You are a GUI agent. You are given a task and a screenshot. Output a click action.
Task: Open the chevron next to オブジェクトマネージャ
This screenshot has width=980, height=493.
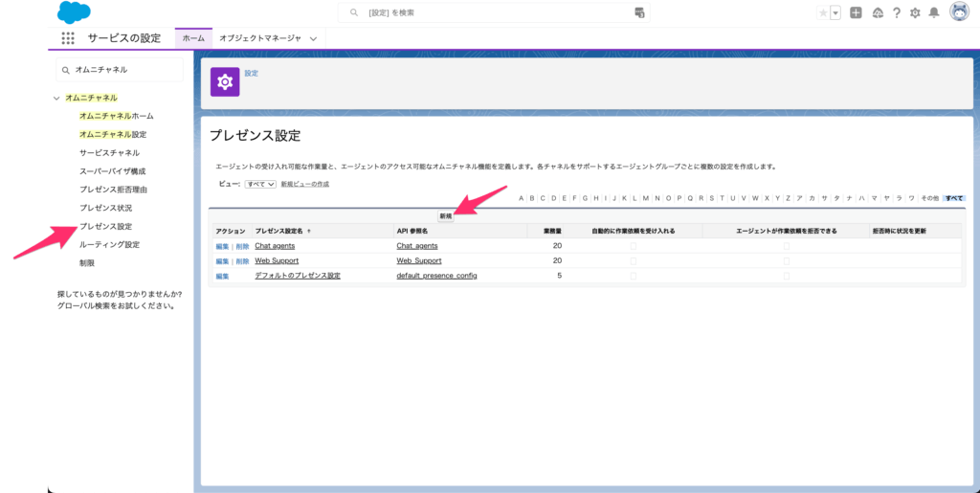coord(313,38)
